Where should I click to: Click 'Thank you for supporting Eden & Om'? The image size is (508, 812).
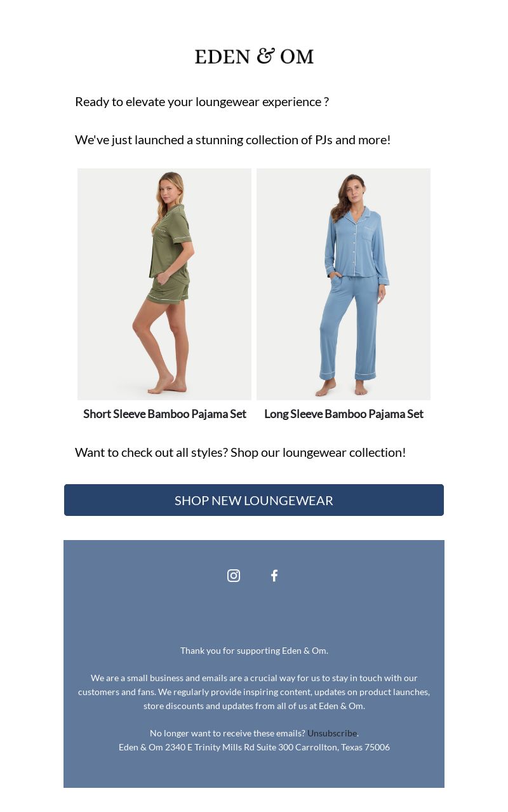254,650
